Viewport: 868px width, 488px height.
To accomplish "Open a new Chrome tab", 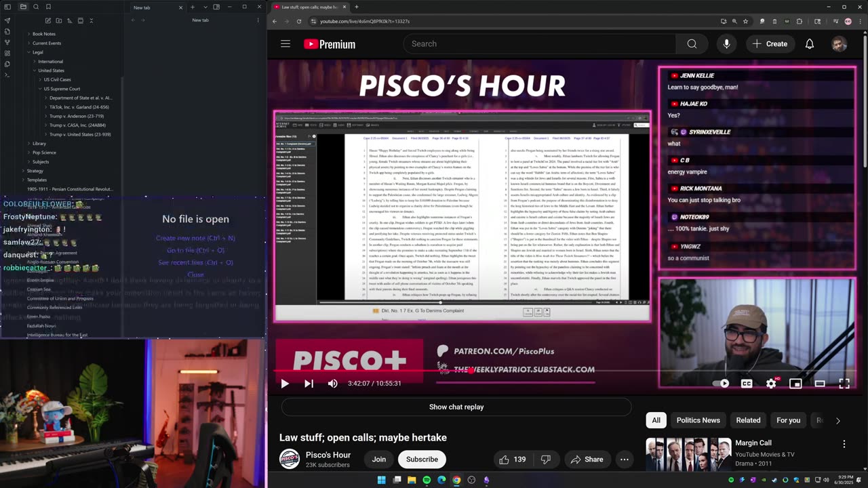I will (357, 7).
